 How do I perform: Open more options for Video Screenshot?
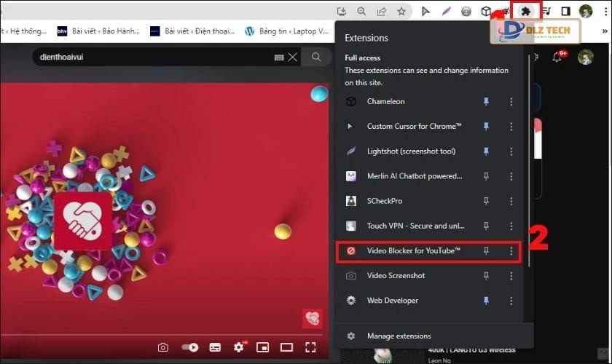coord(511,276)
